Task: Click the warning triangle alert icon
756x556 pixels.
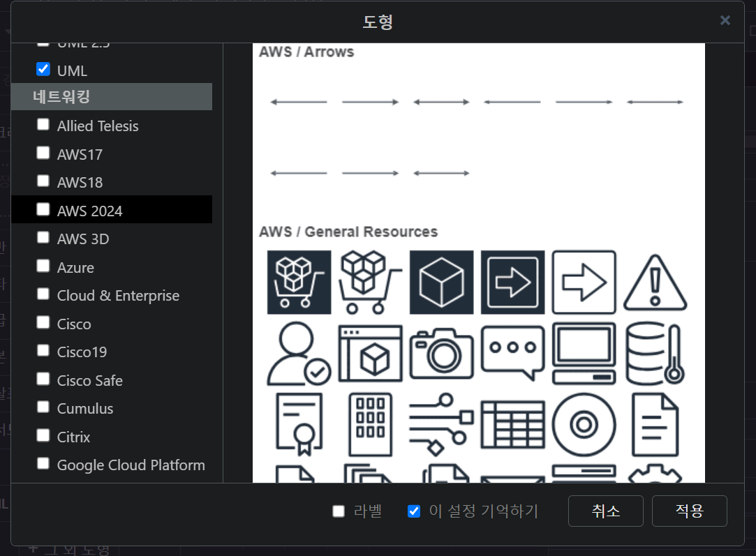Action: click(655, 283)
